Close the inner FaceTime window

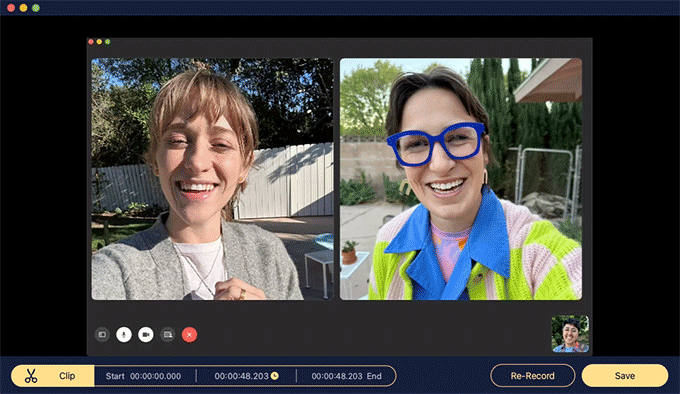tap(91, 42)
